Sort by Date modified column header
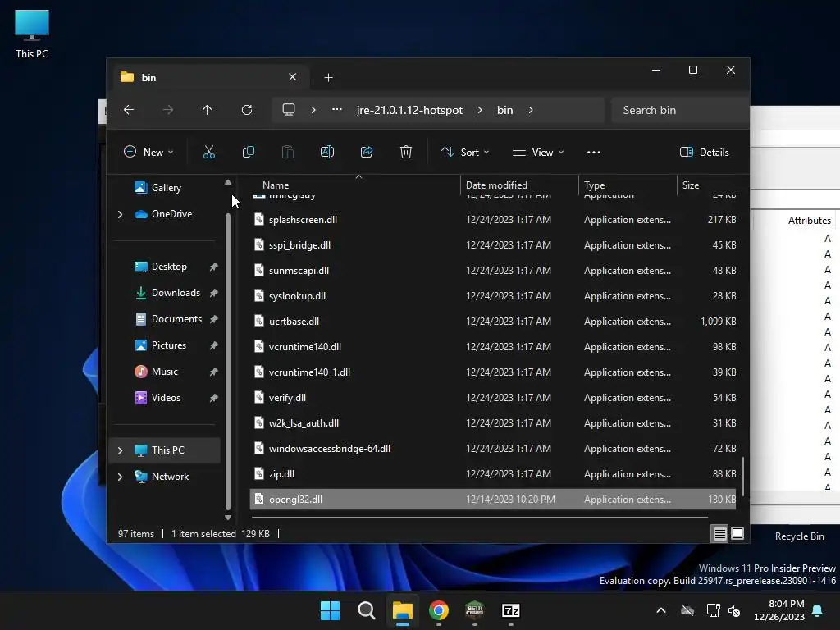Screen dimensions: 840x630 (x=496, y=185)
